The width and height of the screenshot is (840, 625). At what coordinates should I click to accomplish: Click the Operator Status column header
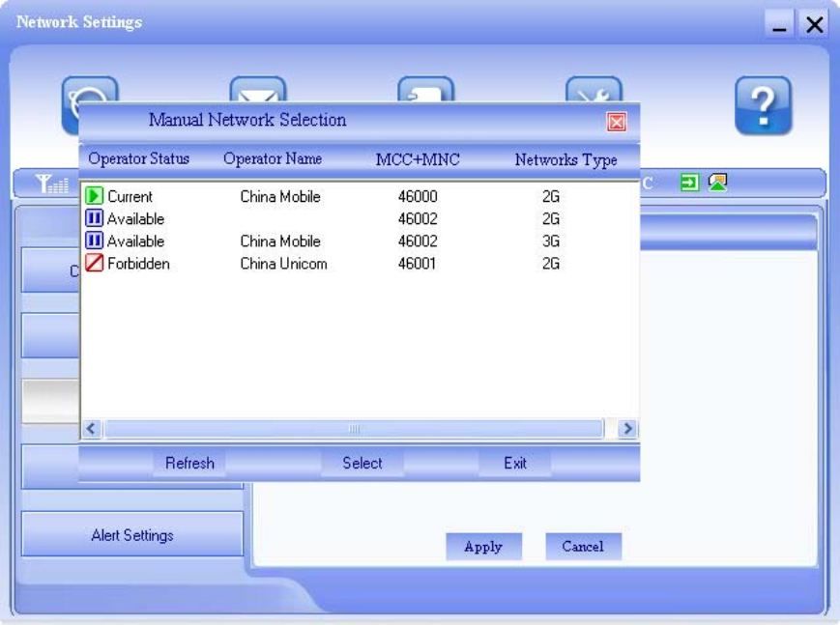point(139,159)
